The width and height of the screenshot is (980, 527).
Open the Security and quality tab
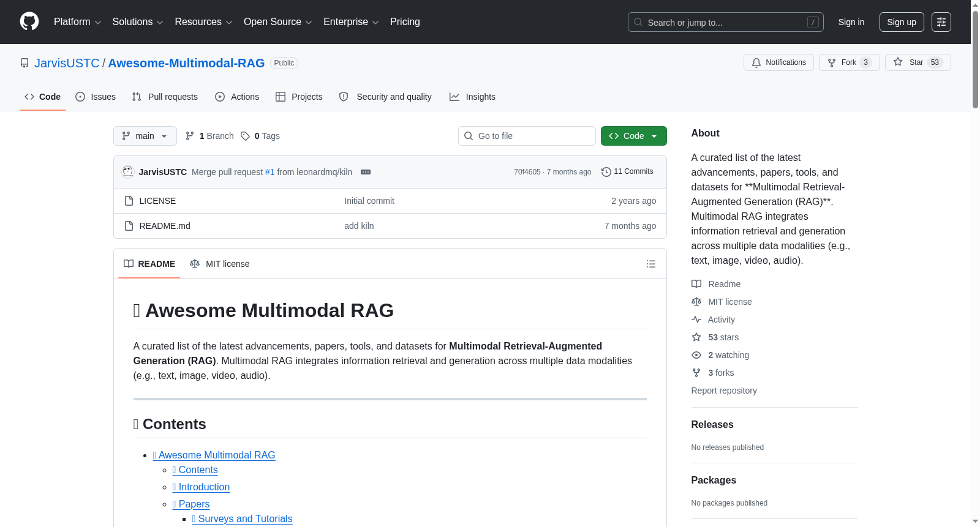coord(385,97)
